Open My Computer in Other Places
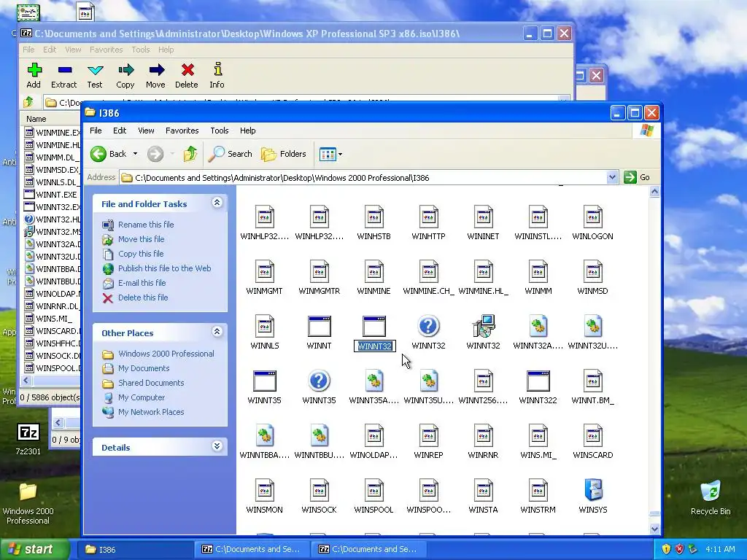This screenshot has height=560, width=747. [141, 397]
